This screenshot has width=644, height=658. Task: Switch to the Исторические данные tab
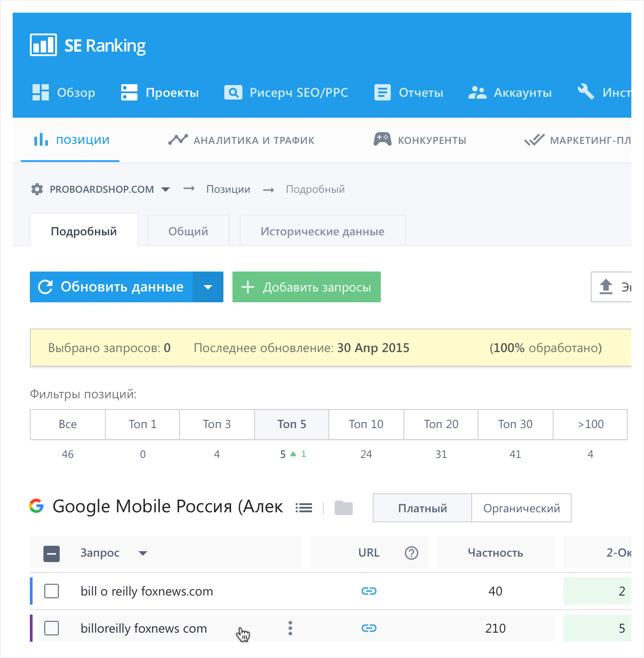coord(322,231)
